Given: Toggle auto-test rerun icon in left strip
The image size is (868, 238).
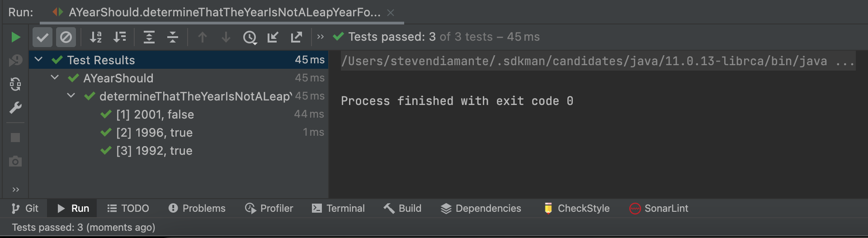Looking at the screenshot, I should tap(15, 84).
